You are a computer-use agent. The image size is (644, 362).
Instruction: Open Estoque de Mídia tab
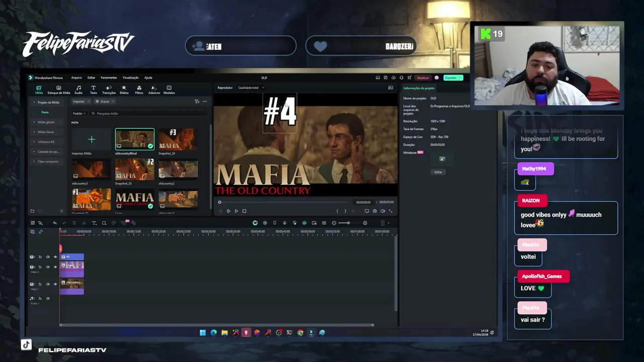[59, 89]
